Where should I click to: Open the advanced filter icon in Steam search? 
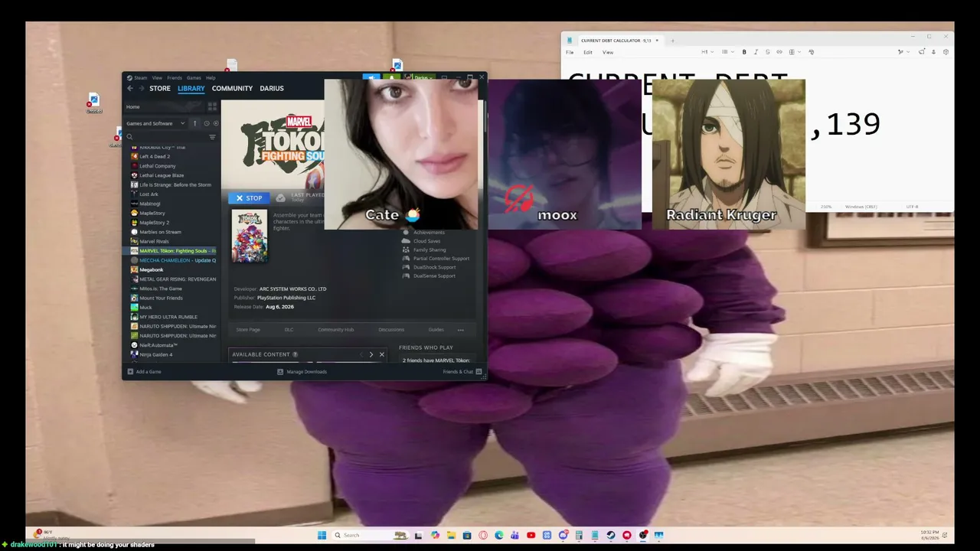[x=212, y=137]
